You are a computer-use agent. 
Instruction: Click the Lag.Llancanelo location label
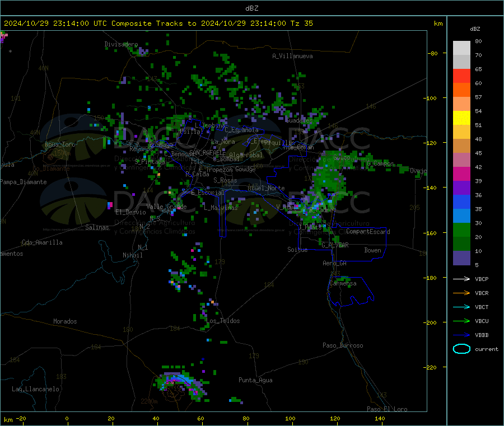point(35,389)
